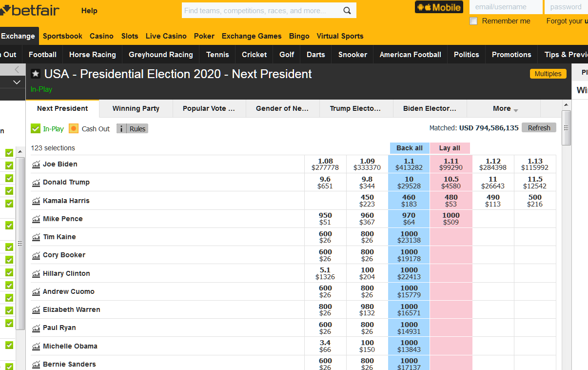Click the info icon beside Rules

pyautogui.click(x=121, y=129)
